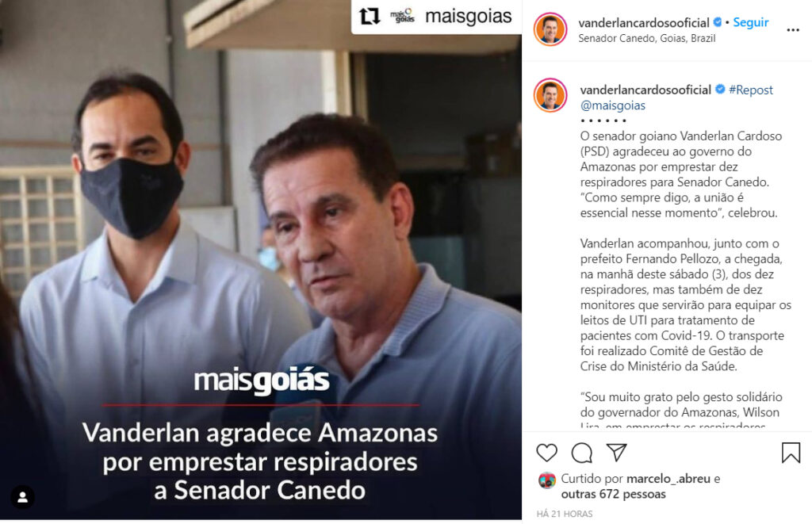Click the tagged people icon on photo
The image size is (812, 524).
tap(22, 497)
